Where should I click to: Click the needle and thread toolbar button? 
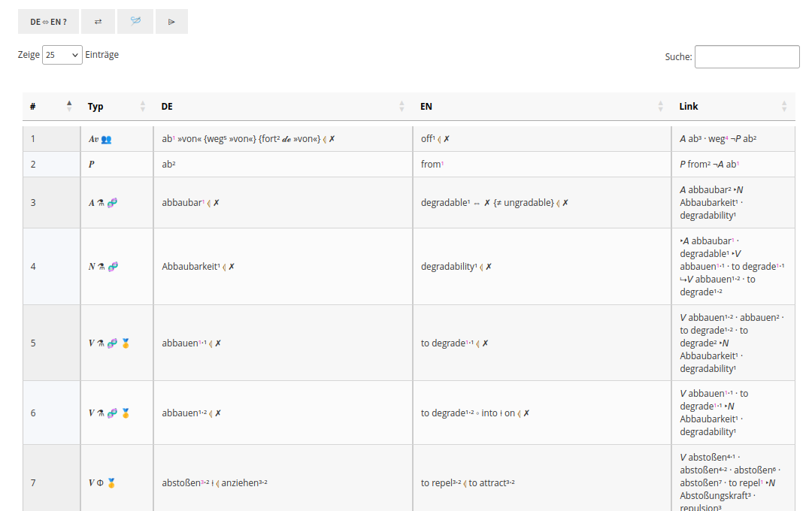(135, 22)
